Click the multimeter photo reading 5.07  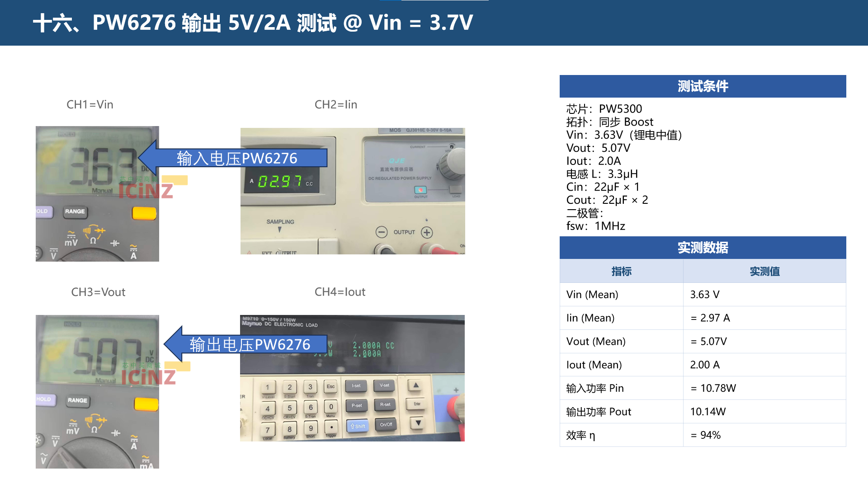[x=97, y=392]
